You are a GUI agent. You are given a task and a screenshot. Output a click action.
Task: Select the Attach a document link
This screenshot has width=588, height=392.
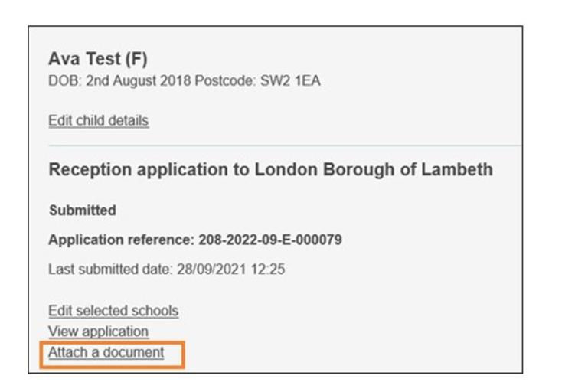106,352
